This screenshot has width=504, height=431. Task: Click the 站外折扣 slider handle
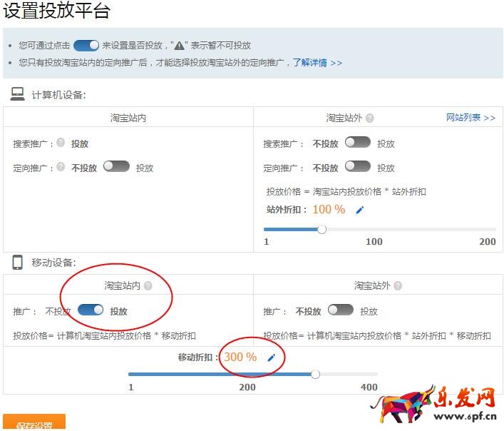point(322,229)
